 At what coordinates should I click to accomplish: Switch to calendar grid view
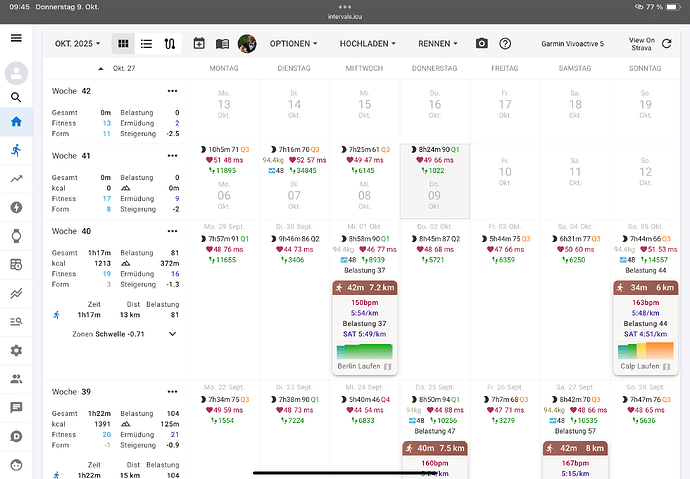(124, 44)
